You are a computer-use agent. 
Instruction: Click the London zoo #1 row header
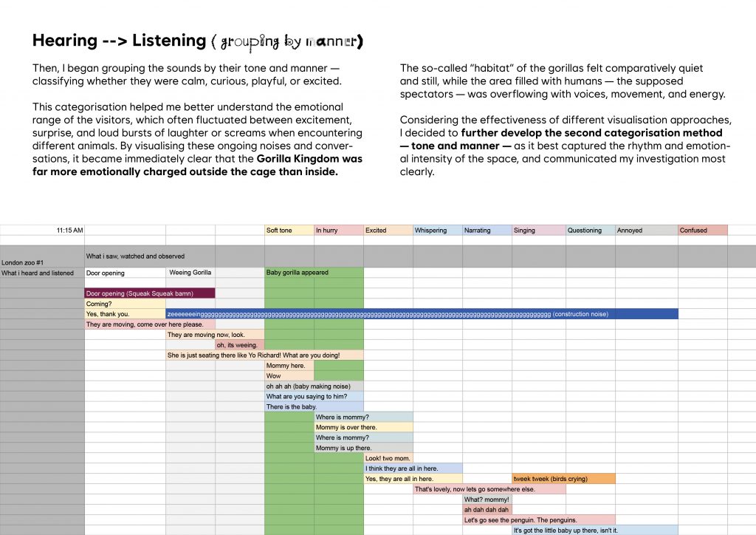(42, 261)
